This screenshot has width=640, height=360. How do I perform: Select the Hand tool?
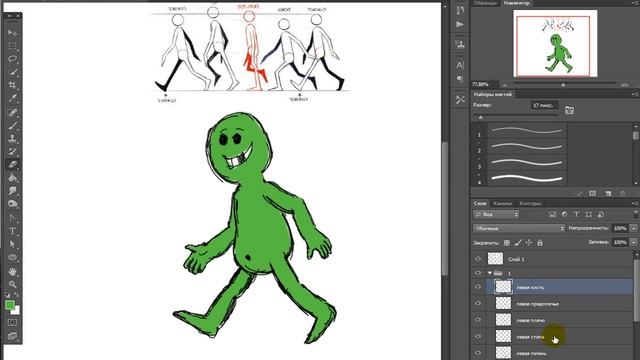click(x=12, y=271)
